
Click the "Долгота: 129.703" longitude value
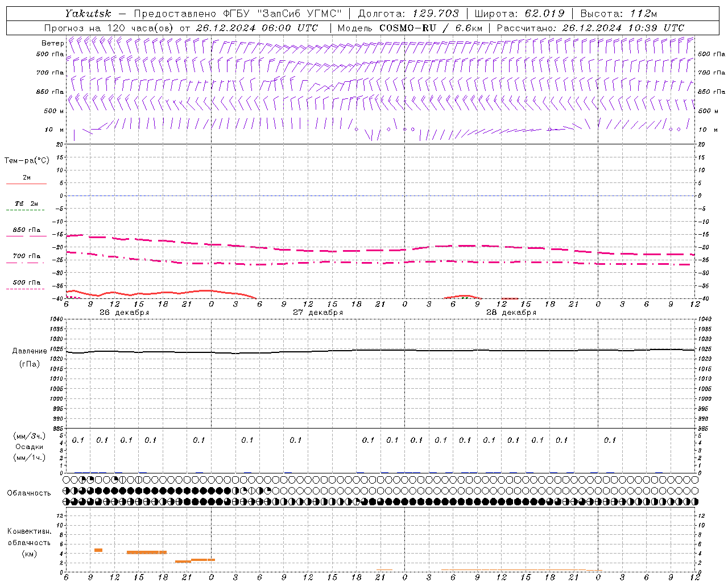408,14
